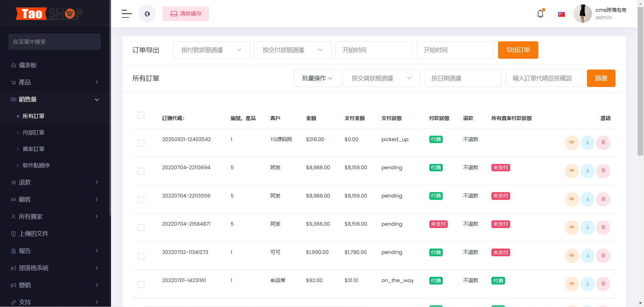Download invoice for order 20220701-14231161

(x=587, y=283)
